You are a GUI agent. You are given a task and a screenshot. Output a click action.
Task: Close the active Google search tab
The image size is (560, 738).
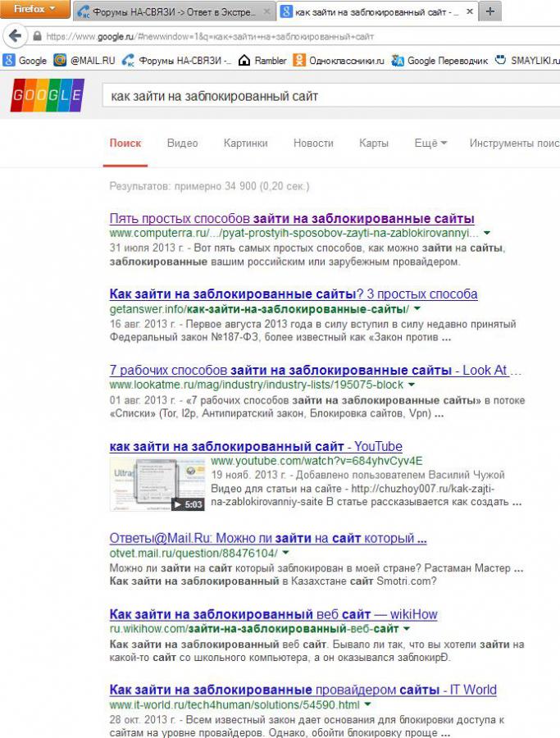470,11
